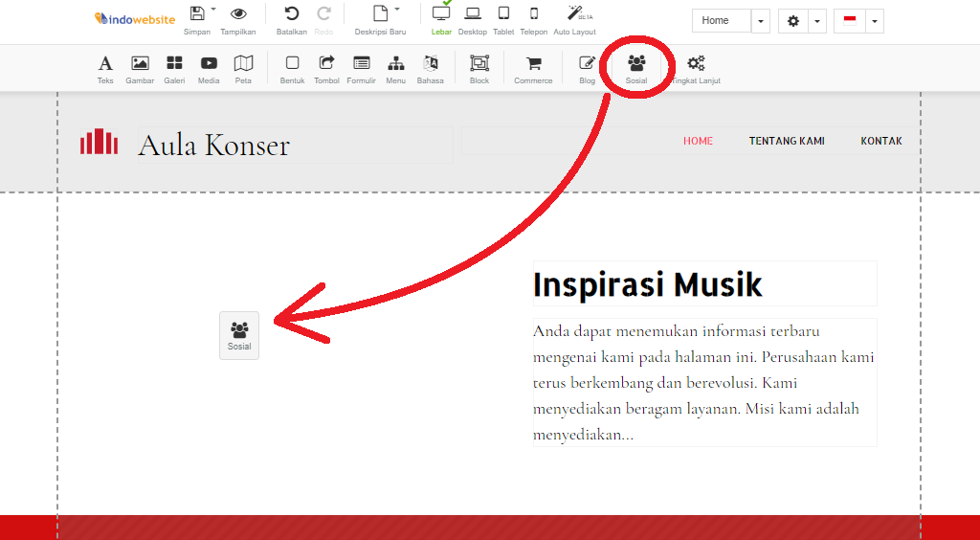Switch to Lebar wide view mode
The width and height of the screenshot is (980, 540).
click(x=441, y=19)
